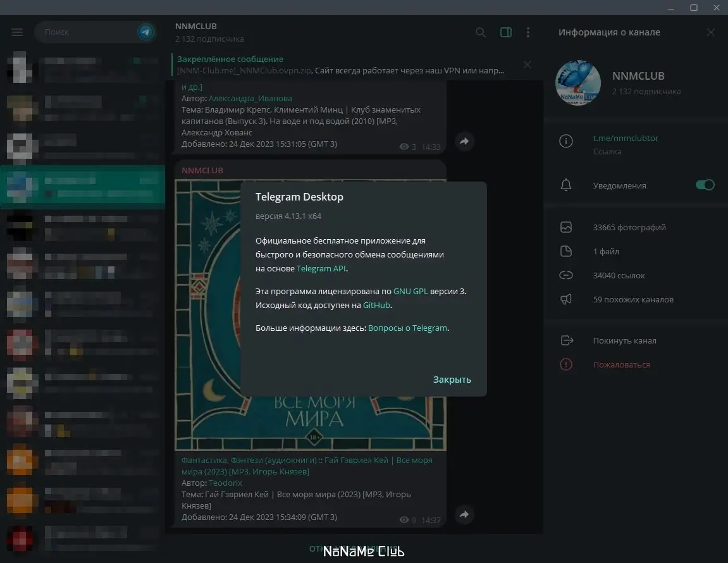Forward the Клуб знаменитых капитанов post
This screenshot has width=728, height=563.
(464, 141)
